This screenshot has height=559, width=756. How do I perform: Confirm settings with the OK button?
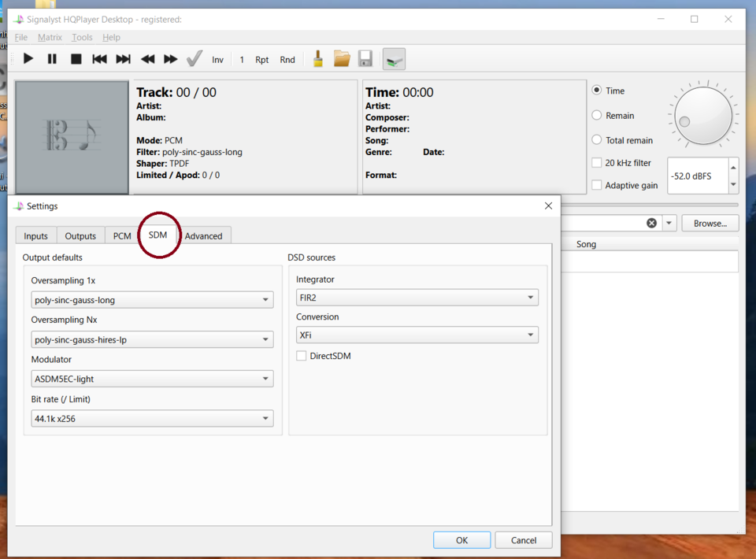tap(462, 540)
